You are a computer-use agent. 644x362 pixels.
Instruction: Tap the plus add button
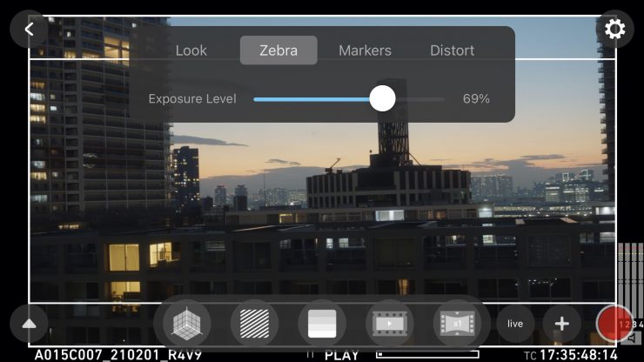(x=561, y=324)
